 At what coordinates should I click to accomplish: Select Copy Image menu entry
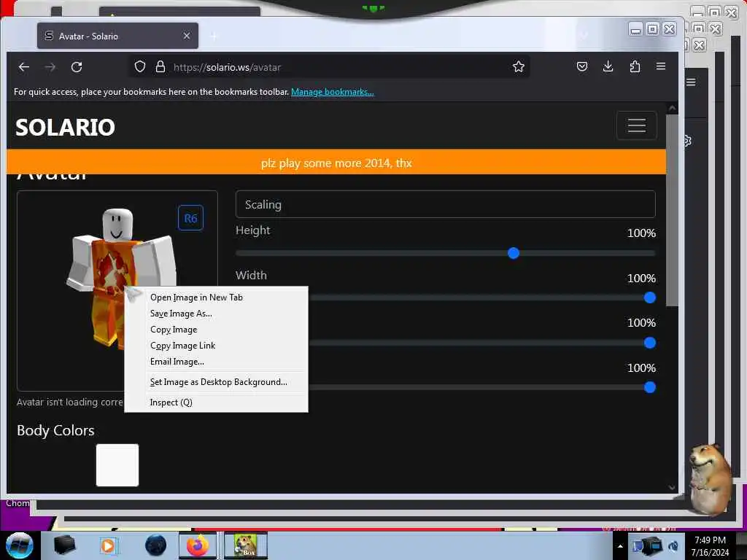[x=216, y=330]
